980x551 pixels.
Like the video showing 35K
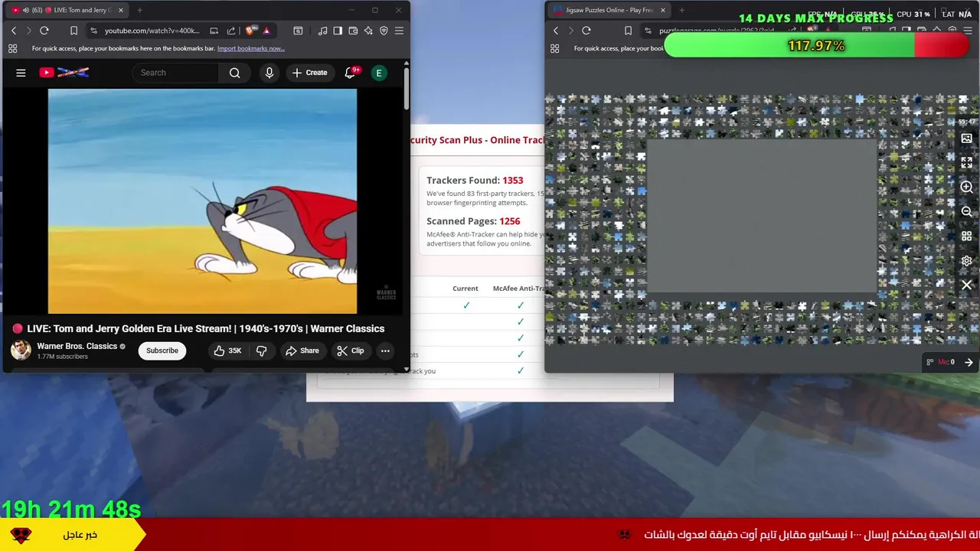(228, 350)
